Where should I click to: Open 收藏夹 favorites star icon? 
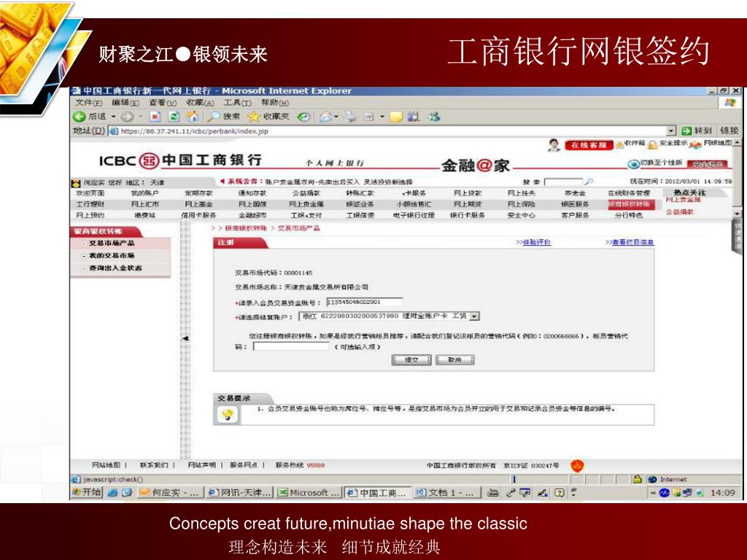click(254, 116)
